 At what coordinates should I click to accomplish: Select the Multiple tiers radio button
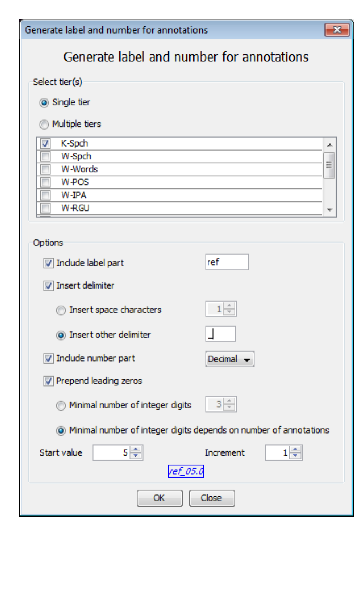[44, 125]
